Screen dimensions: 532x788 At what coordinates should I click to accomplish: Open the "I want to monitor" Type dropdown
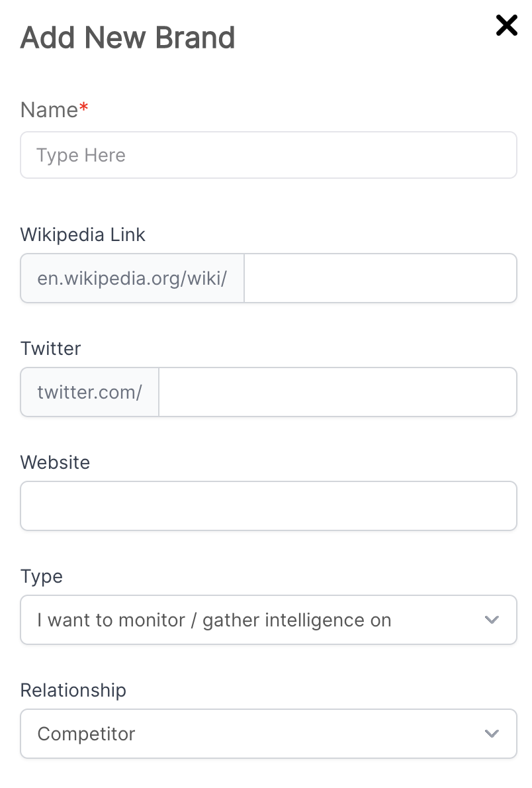258,620
